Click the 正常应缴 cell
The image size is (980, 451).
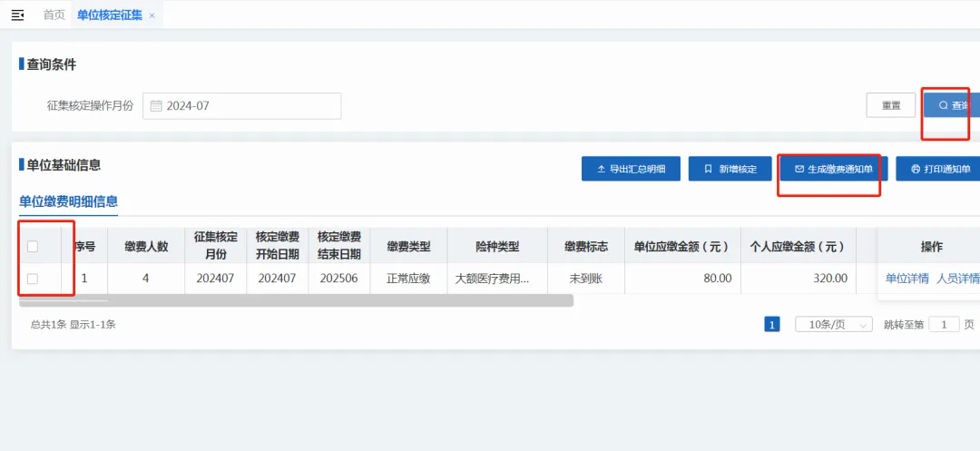coord(408,279)
